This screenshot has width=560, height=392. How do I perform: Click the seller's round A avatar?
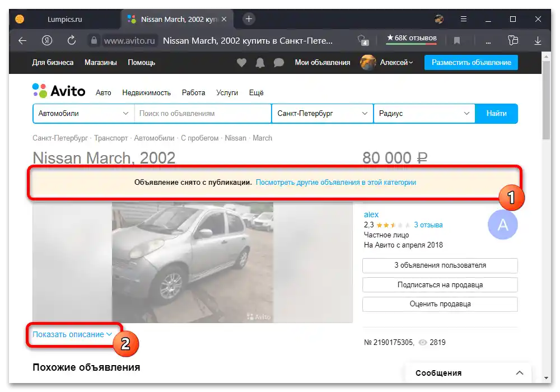pos(502,225)
